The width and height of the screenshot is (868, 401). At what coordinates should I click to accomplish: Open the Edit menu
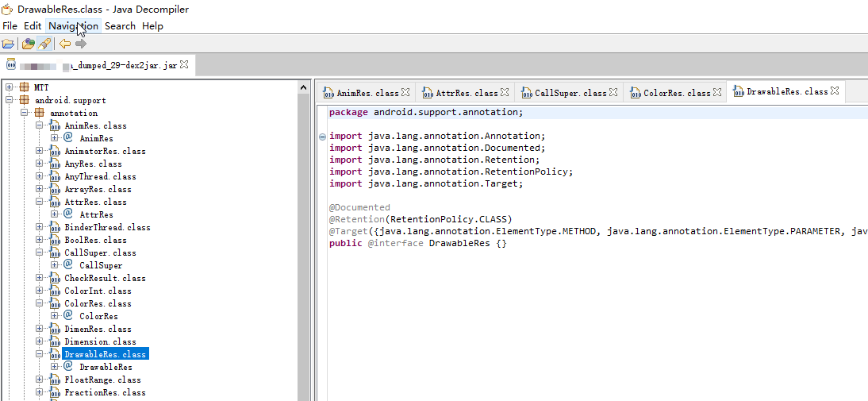33,26
